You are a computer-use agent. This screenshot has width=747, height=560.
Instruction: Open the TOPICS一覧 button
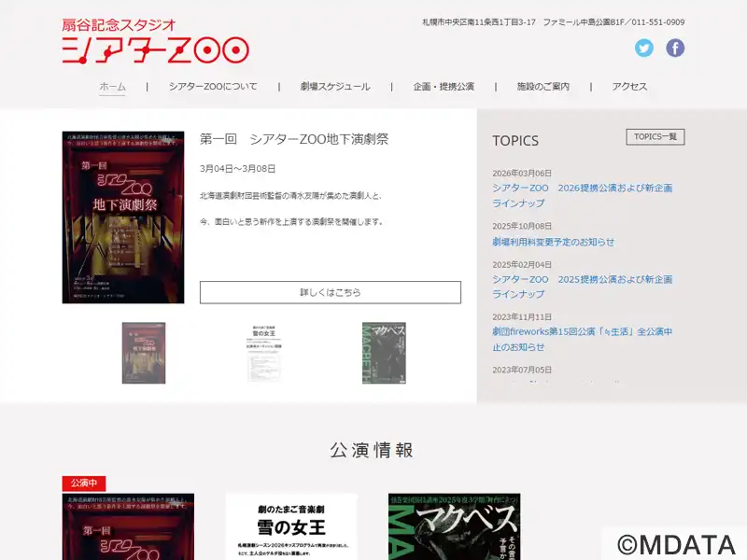pyautogui.click(x=655, y=136)
